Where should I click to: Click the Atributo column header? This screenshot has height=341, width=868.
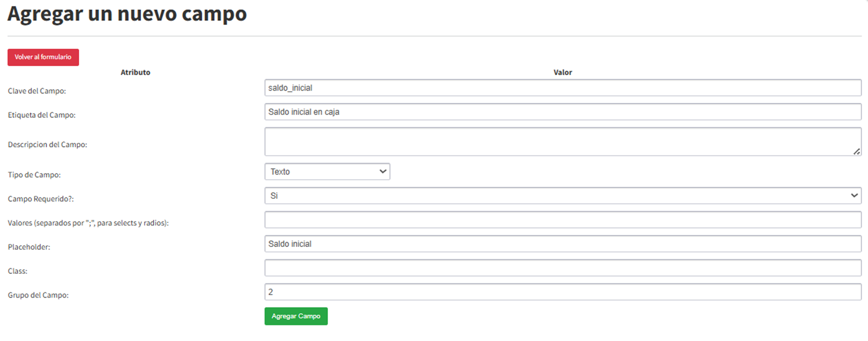[x=136, y=72]
